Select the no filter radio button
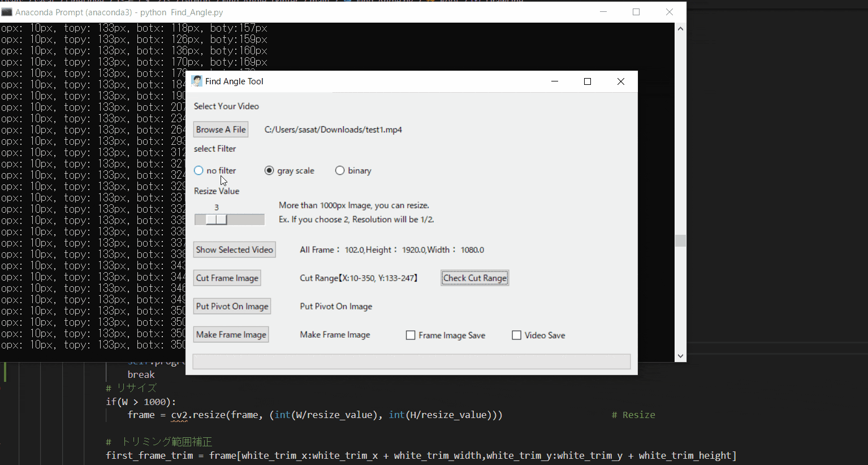This screenshot has width=868, height=465. pos(198,170)
